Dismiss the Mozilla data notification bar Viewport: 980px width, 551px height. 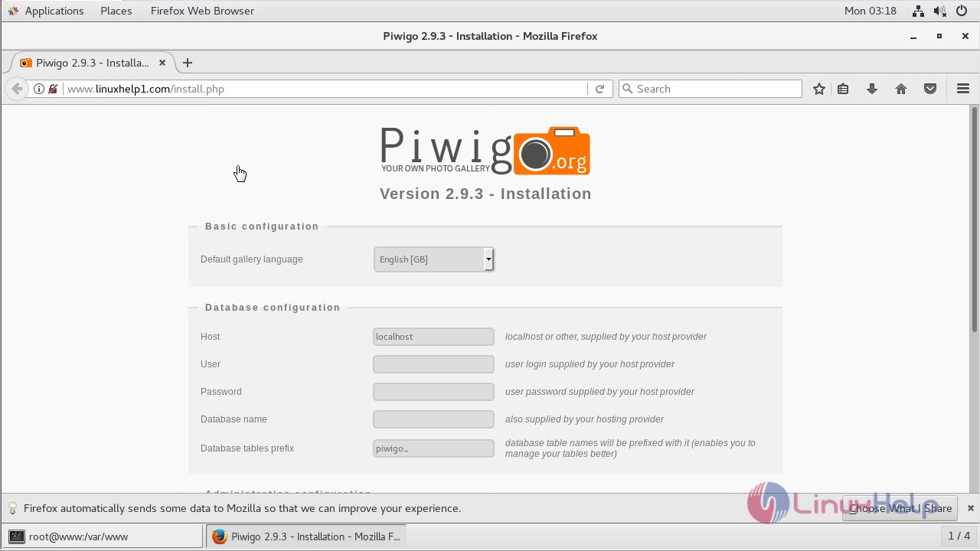[x=970, y=508]
